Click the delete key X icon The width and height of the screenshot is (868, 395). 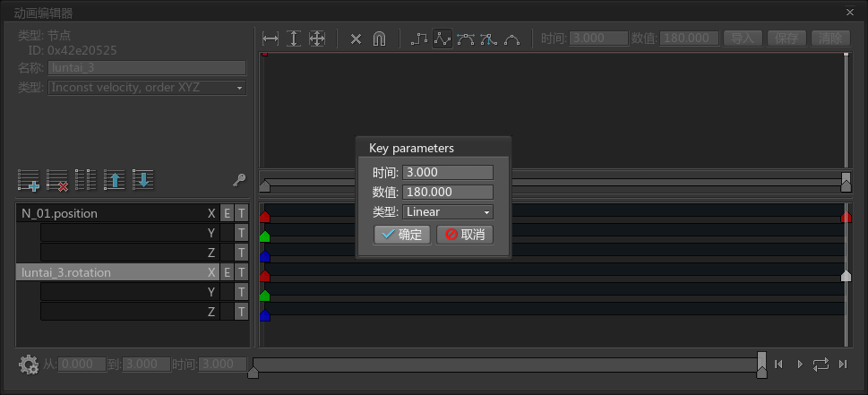pyautogui.click(x=356, y=39)
